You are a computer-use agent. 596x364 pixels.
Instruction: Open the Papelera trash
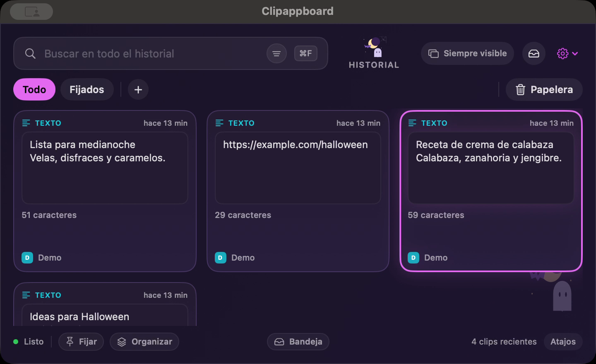pyautogui.click(x=544, y=89)
